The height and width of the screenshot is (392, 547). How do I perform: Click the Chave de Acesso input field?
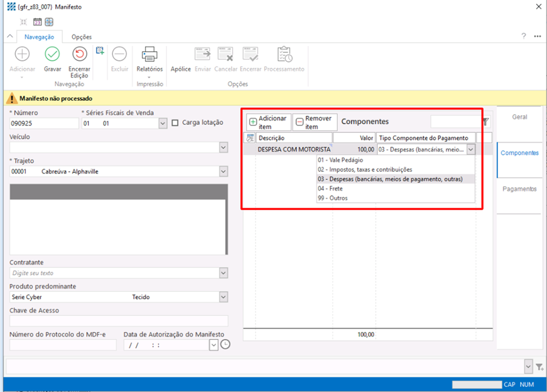point(119,321)
